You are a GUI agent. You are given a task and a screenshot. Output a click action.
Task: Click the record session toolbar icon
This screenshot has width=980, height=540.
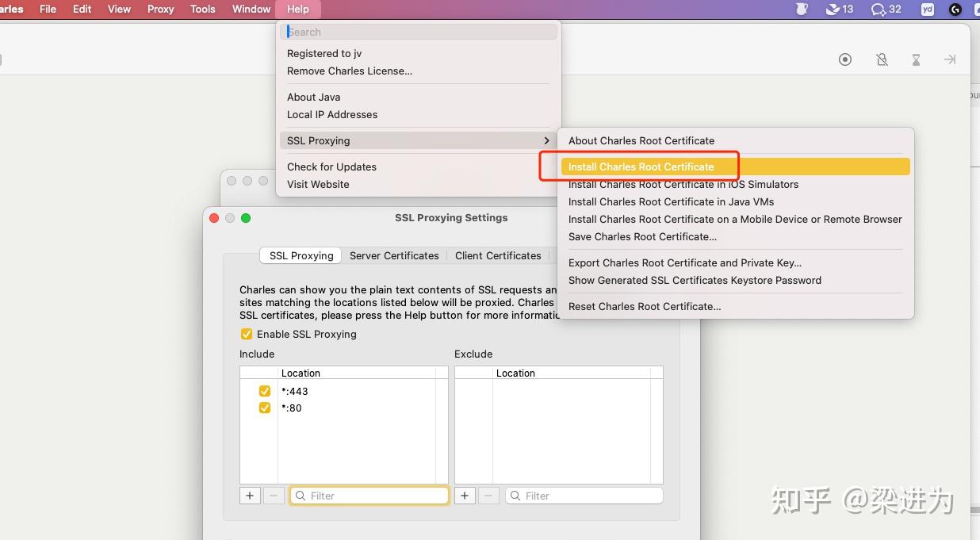tap(845, 59)
